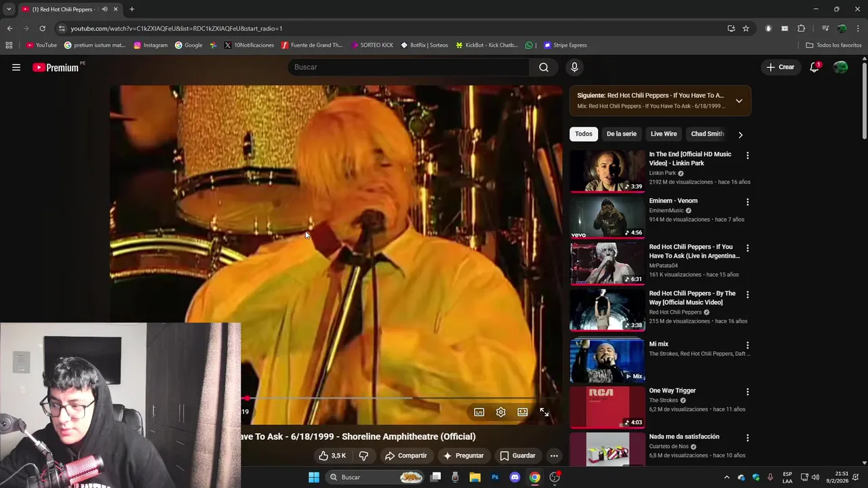
Task: Open the Chrome apps grid icon
Action: tap(9, 45)
